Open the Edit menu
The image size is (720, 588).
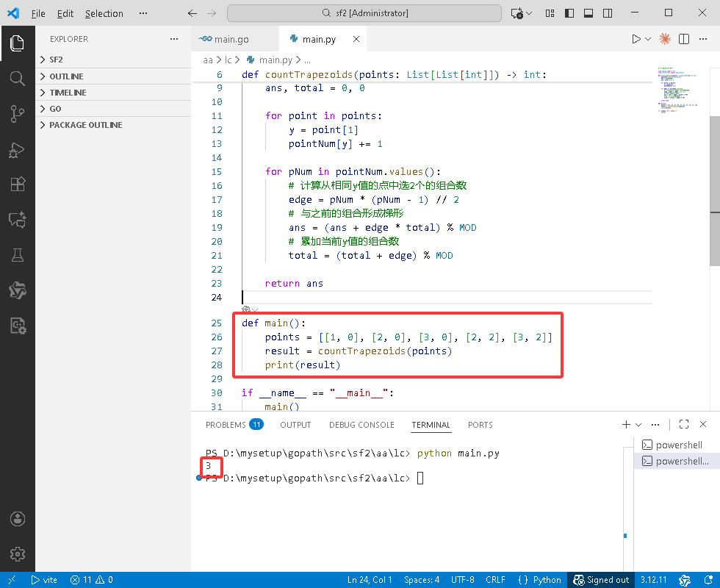pos(65,13)
